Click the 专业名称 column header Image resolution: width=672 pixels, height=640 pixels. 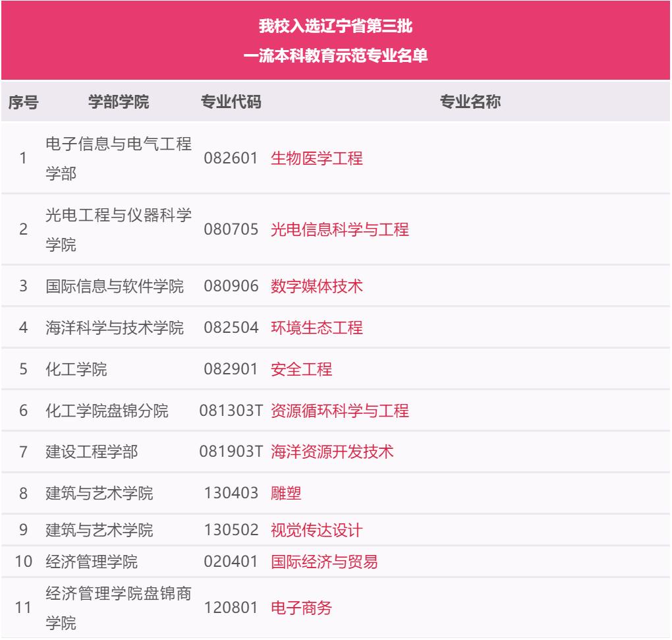click(x=470, y=102)
